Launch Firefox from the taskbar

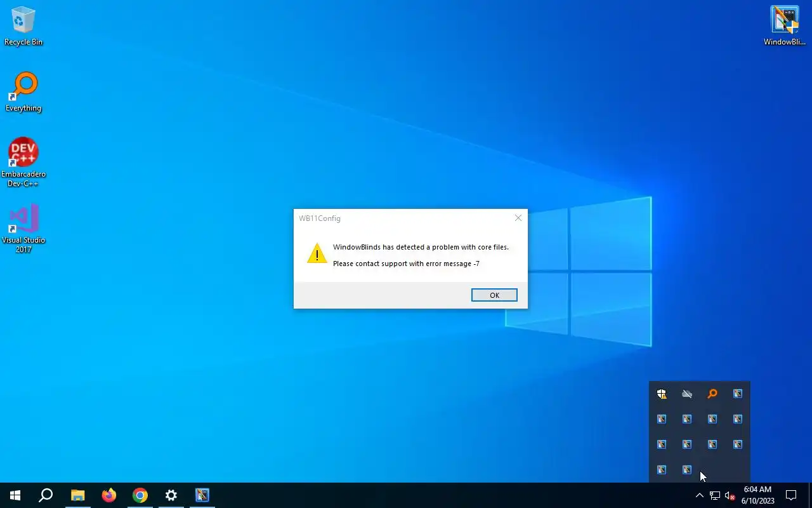tap(109, 495)
